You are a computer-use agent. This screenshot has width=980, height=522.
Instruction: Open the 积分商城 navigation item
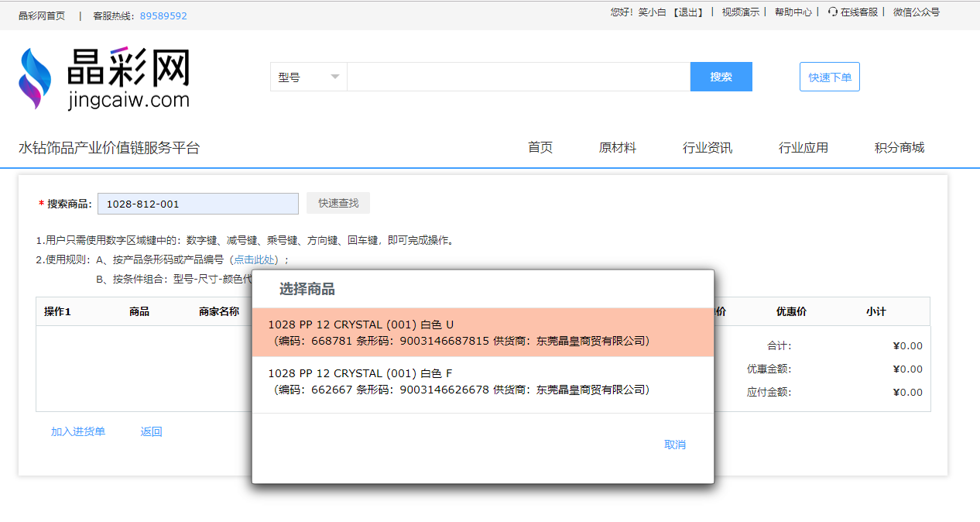[x=899, y=148]
